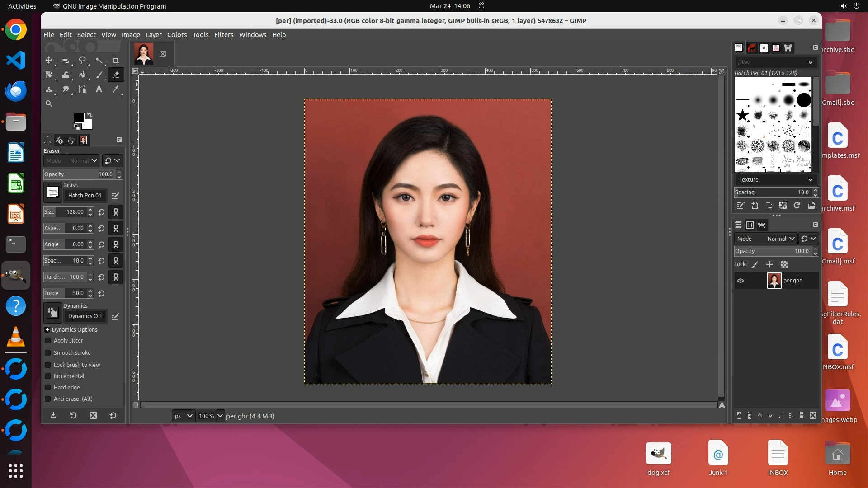Activate the Color Picker eyedropper tool
This screenshot has width=868, height=488.
point(116,89)
